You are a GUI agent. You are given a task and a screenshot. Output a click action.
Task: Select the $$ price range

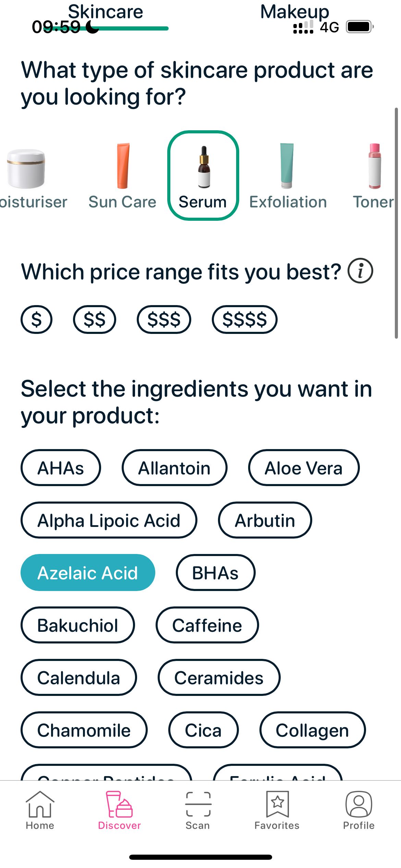coord(95,320)
